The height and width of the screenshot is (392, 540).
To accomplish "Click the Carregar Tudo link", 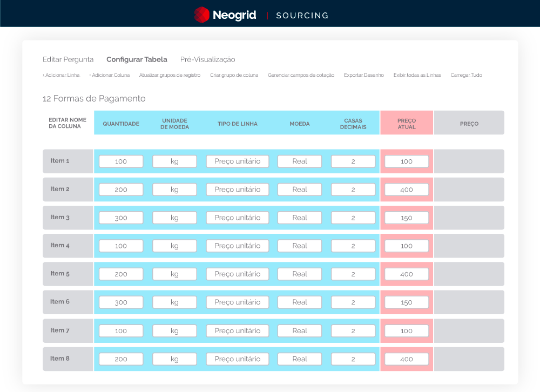I will [466, 75].
